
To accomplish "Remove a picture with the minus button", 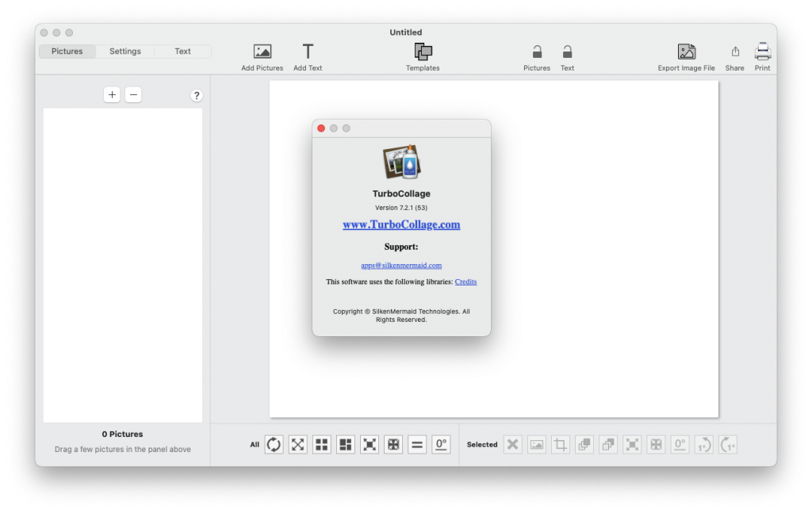I will (133, 94).
